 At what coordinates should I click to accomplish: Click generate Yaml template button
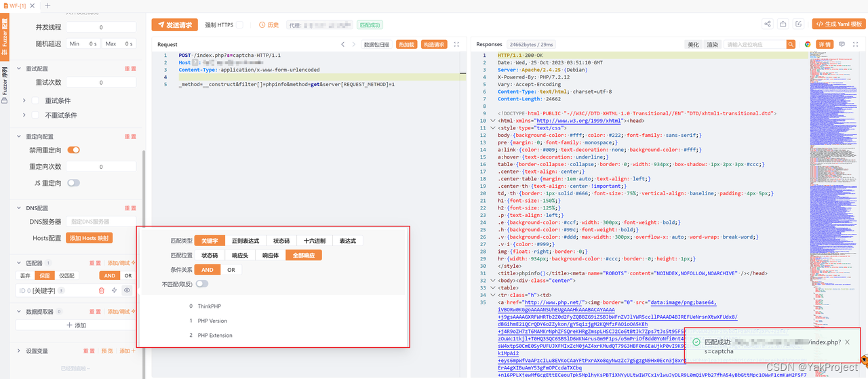[839, 24]
